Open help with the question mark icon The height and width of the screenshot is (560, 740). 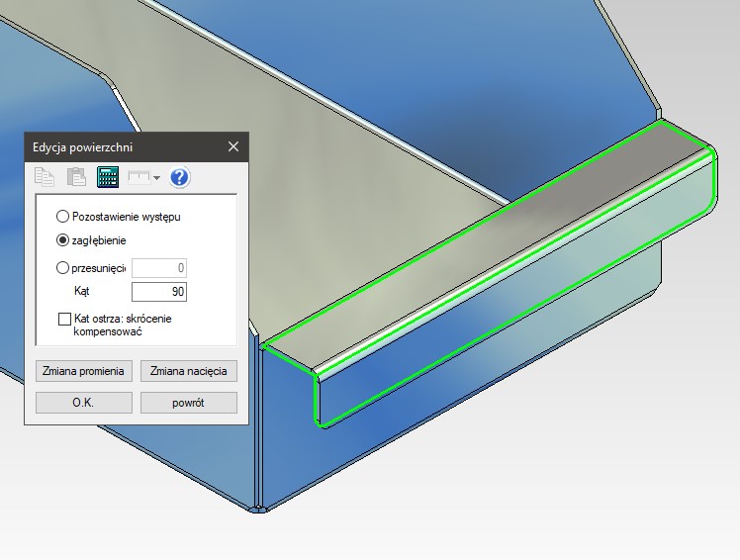[x=179, y=177]
